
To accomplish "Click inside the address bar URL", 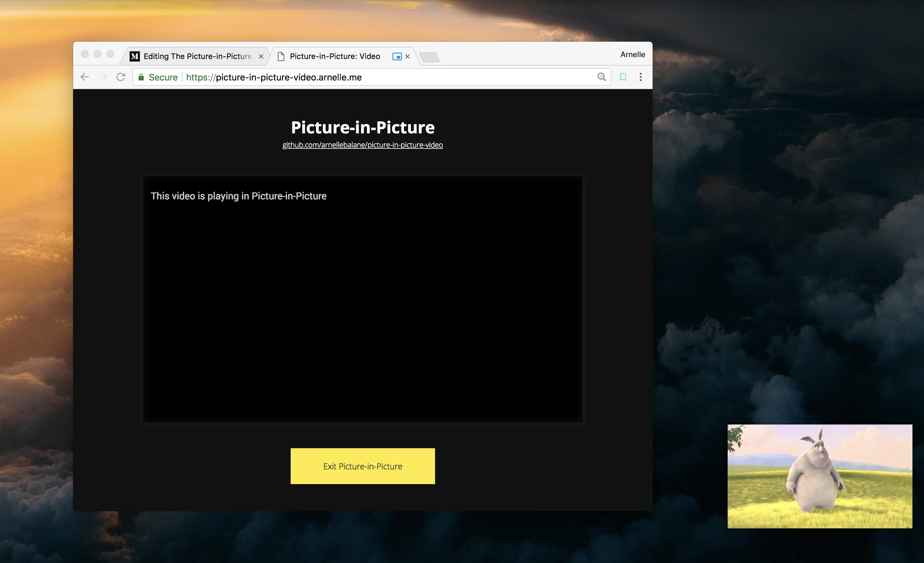I will [274, 77].
